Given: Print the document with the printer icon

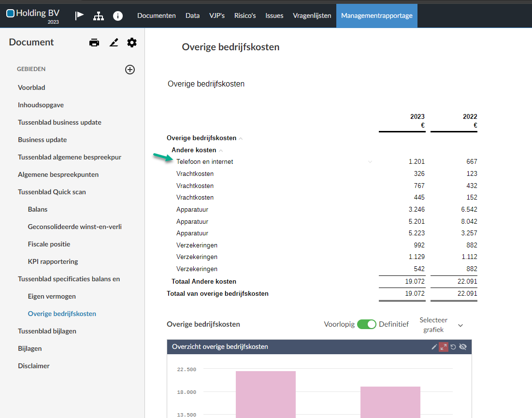Looking at the screenshot, I should tap(94, 43).
